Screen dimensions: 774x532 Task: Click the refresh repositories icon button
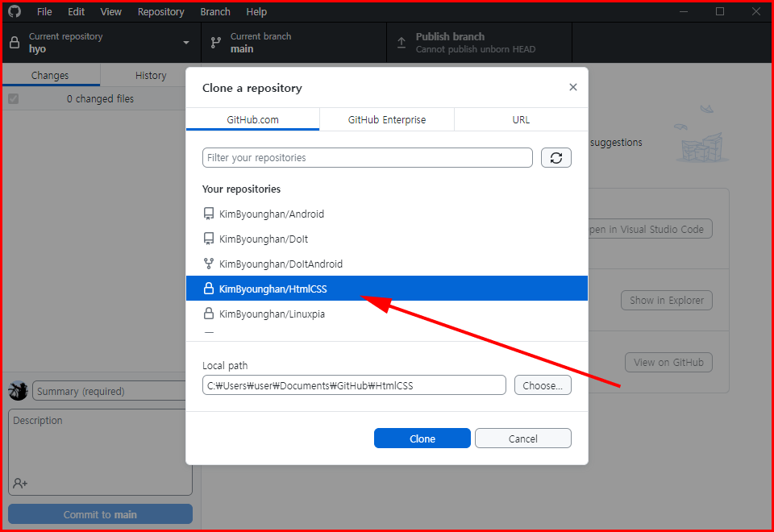click(x=556, y=158)
